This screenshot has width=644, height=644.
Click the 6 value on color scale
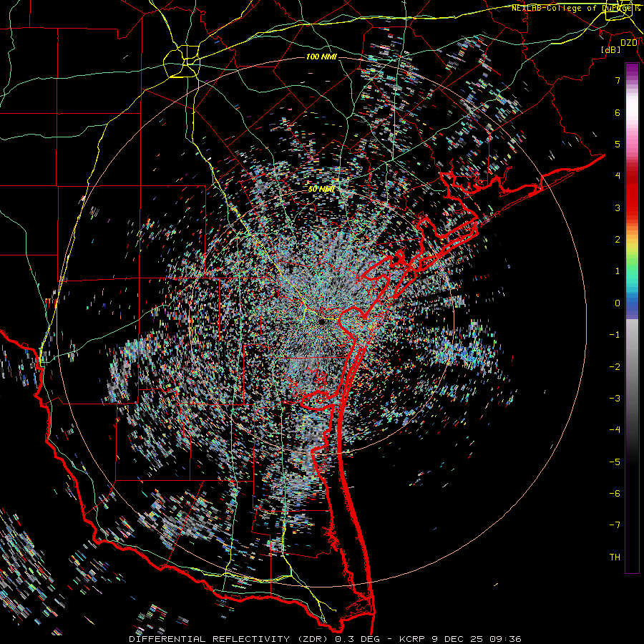point(618,112)
